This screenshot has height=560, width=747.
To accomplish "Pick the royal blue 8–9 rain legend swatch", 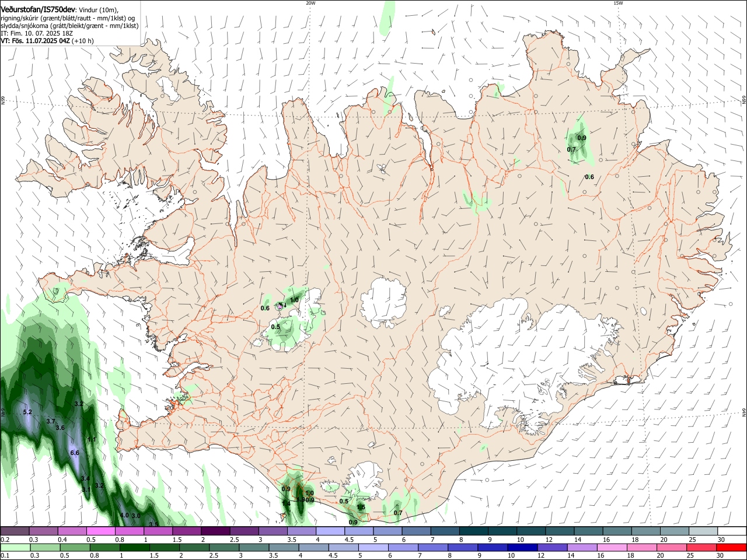I will tap(463, 547).
